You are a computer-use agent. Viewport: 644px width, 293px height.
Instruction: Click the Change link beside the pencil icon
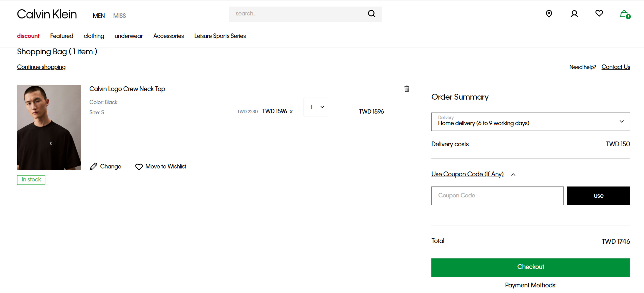[x=111, y=167]
